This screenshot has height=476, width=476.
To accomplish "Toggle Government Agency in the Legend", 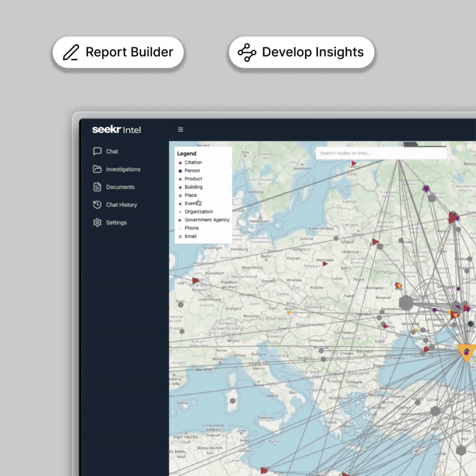I will [180, 219].
